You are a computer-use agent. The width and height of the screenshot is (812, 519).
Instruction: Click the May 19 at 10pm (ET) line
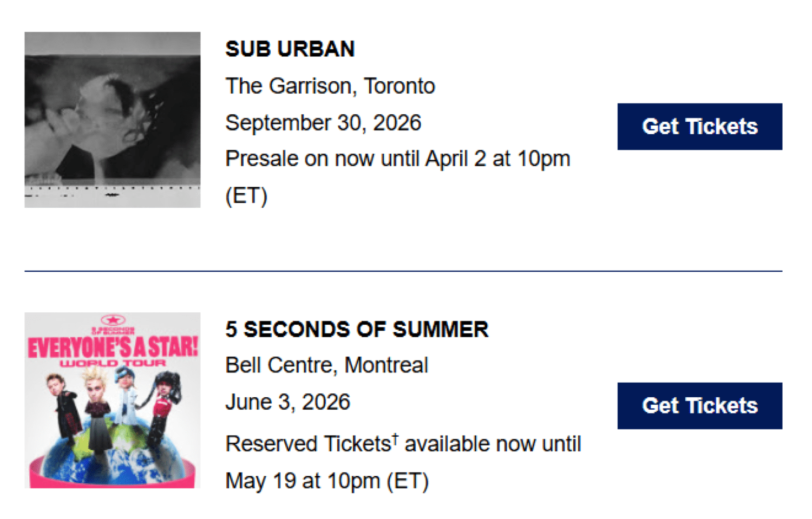(x=327, y=481)
